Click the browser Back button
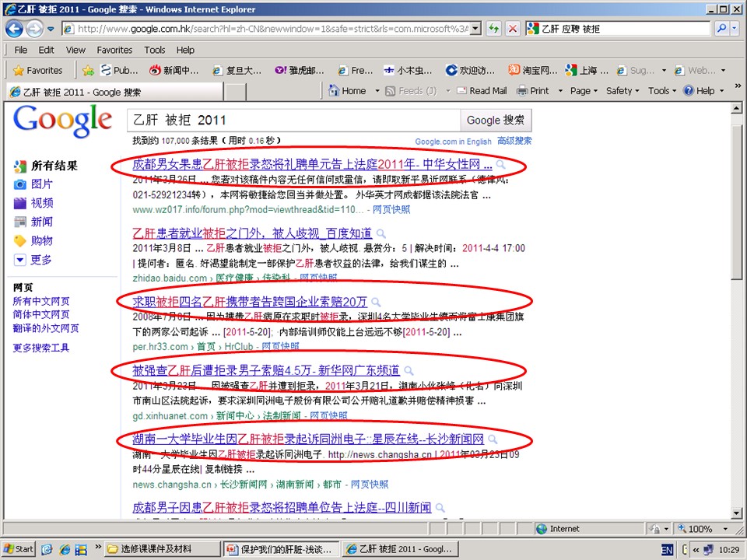The image size is (747, 560). [15, 29]
